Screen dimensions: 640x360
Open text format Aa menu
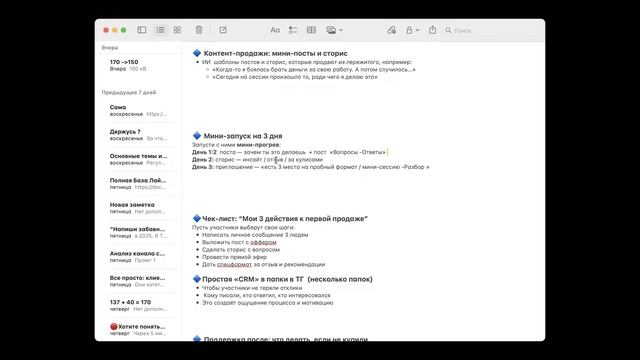[x=275, y=30]
